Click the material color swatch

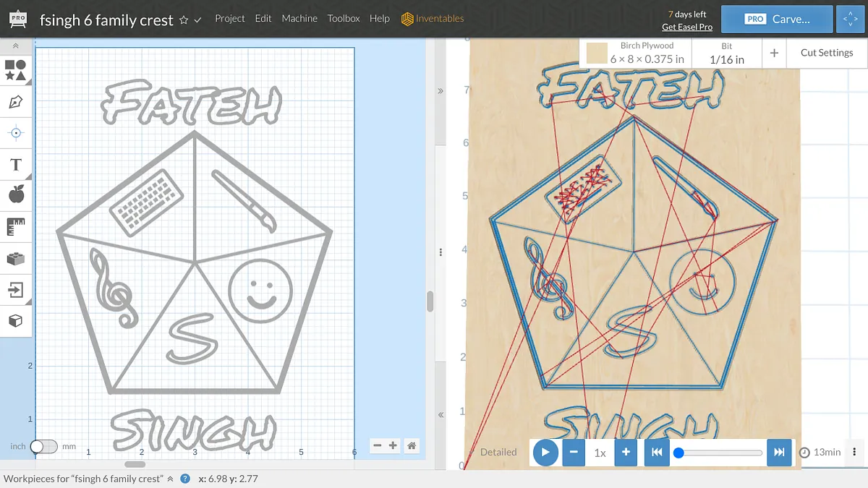pyautogui.click(x=597, y=53)
